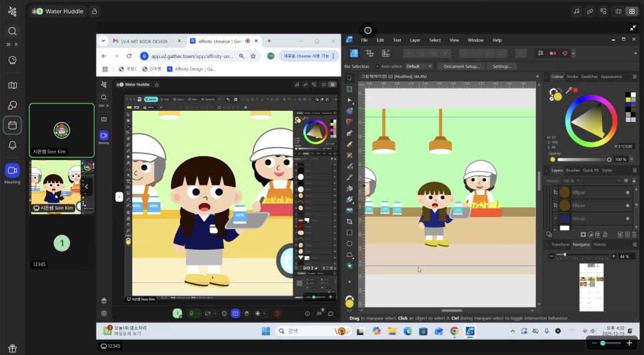The width and height of the screenshot is (644, 355).
Task: Expand more tools chevron in Affinity toolbar
Action: click(349, 282)
